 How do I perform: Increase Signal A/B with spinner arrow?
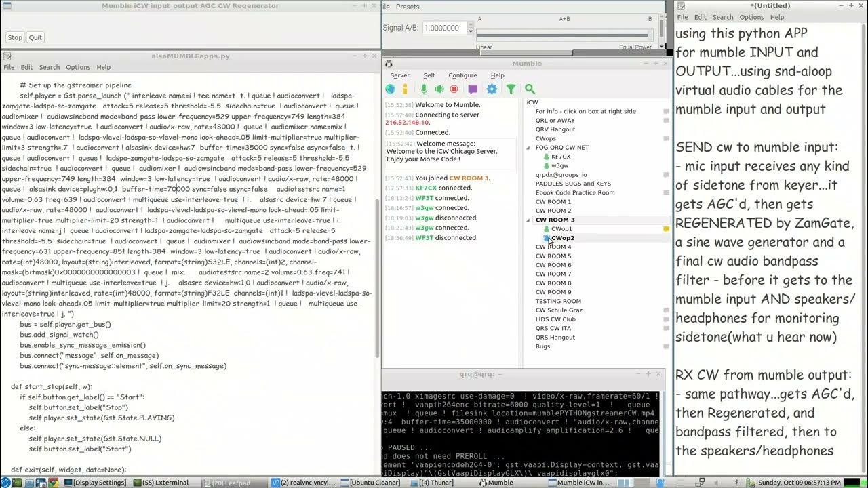click(x=471, y=26)
